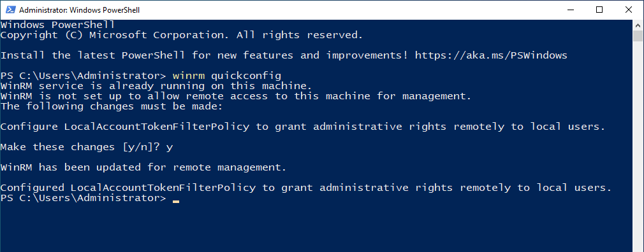
Task: Minimize the PowerShell window
Action: pyautogui.click(x=571, y=10)
